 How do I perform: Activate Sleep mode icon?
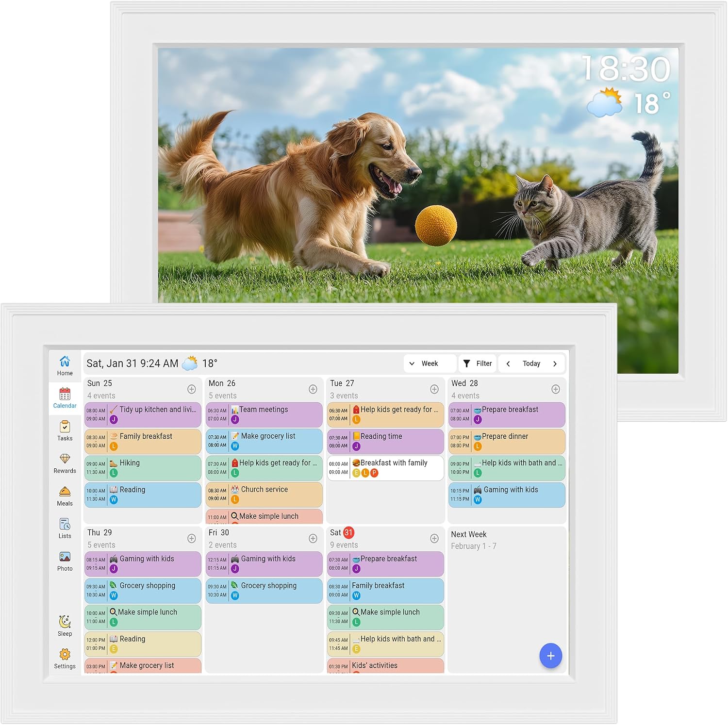[65, 626]
